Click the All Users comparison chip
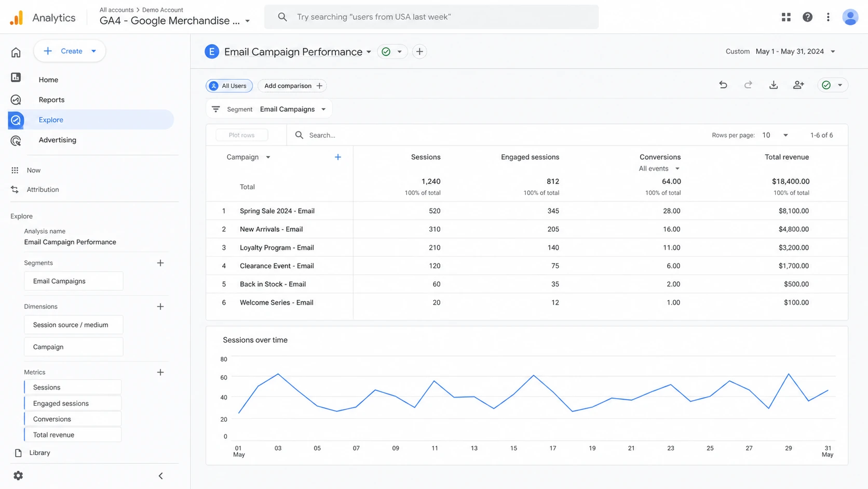Screen dimensions: 868x489 pos(229,86)
